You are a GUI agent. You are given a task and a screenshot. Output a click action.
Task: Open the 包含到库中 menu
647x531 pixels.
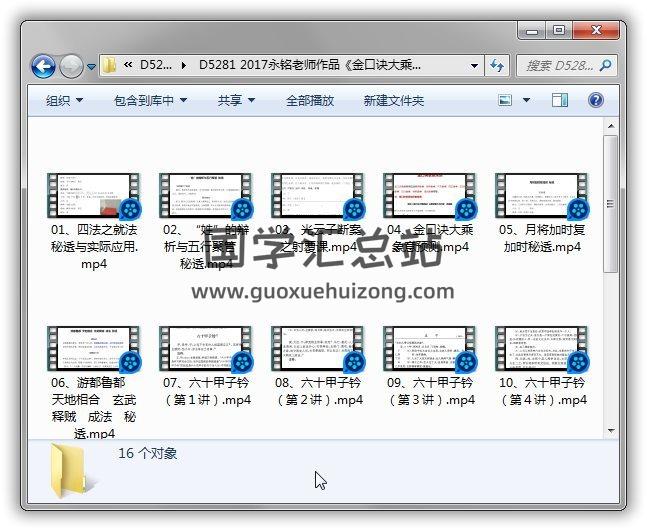point(150,101)
